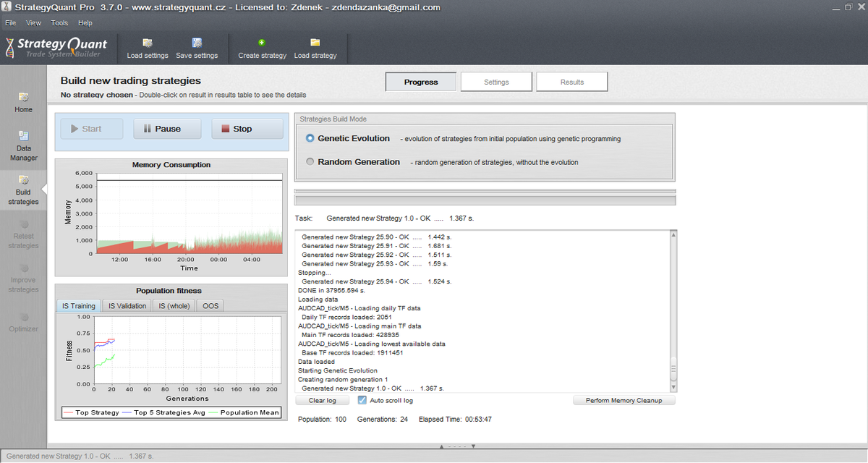Click the 'Elapsed Time: 00:53:47' text
Image resolution: width=868 pixels, height=463 pixels.
click(x=456, y=419)
